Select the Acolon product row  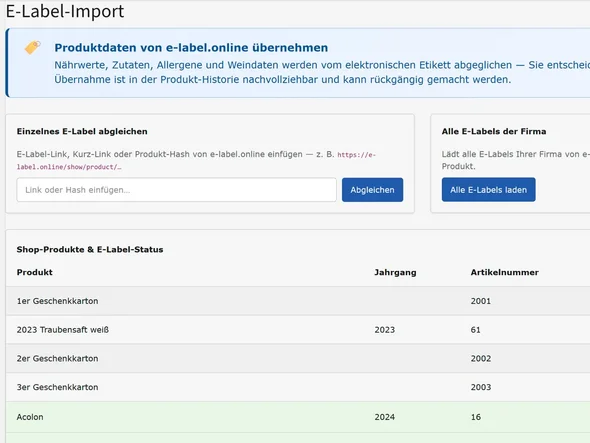[298, 417]
